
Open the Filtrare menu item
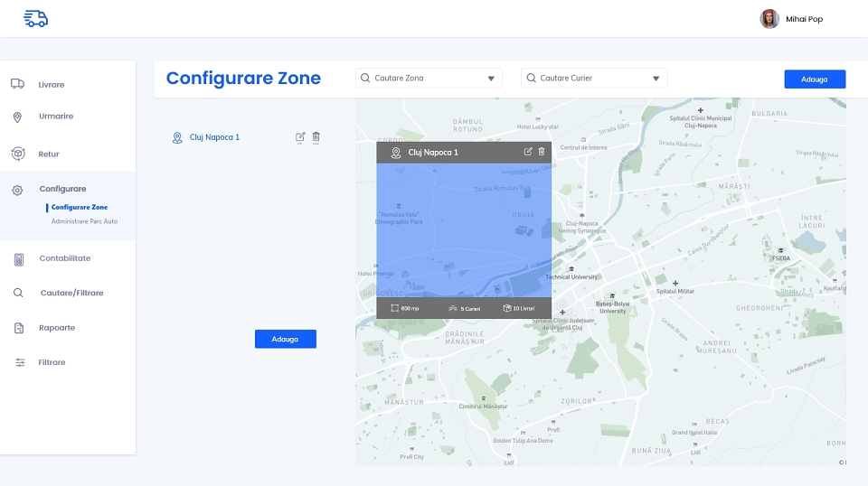52,362
